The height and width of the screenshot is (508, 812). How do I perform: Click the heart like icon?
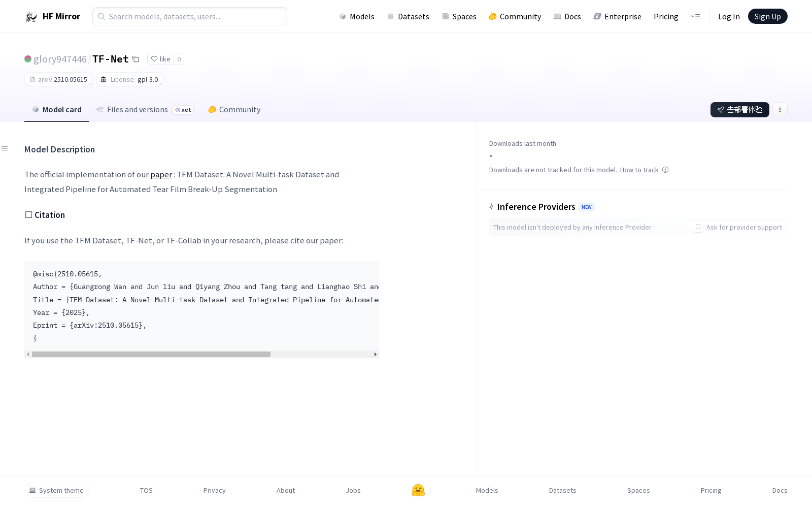[154, 59]
